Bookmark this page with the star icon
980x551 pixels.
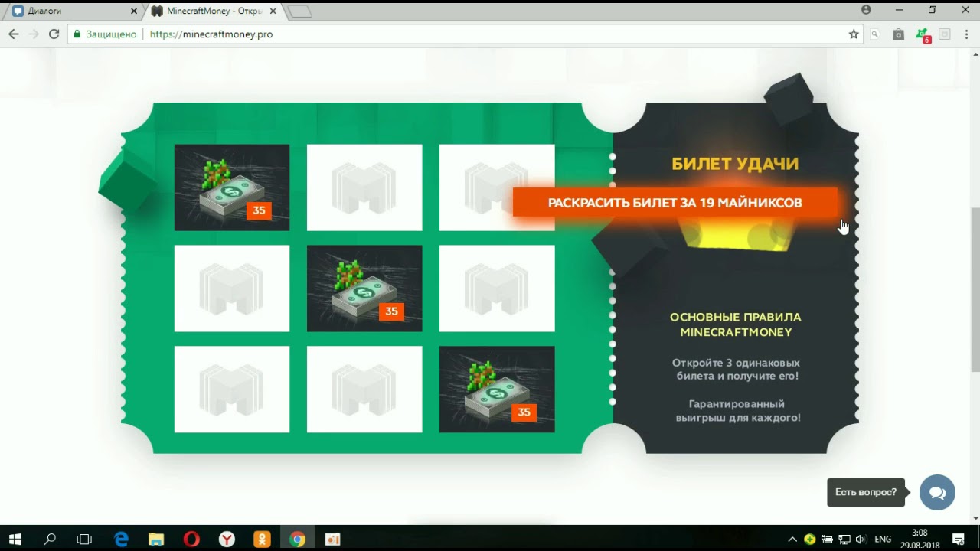coord(854,34)
